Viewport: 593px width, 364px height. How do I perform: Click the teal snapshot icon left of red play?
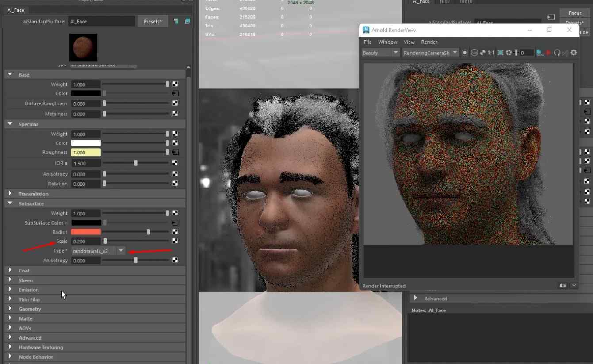click(x=540, y=53)
